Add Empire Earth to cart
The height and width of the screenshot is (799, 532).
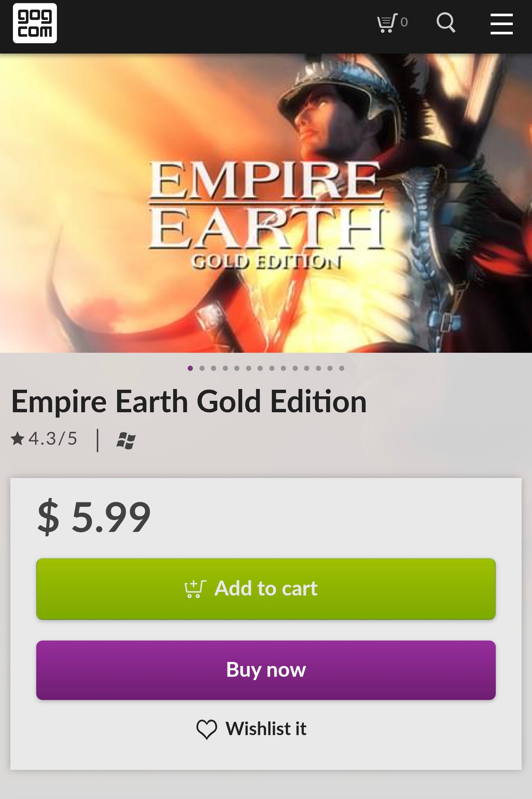click(x=266, y=588)
